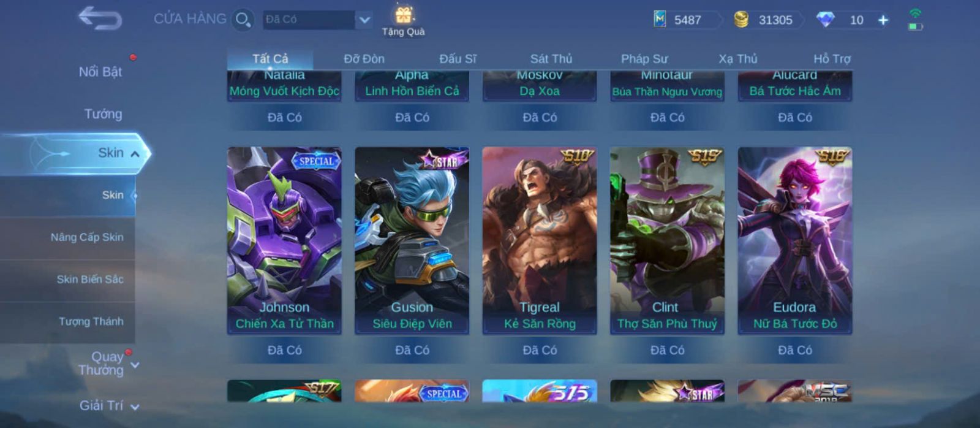This screenshot has width=980, height=428.
Task: Open the search magnifier icon
Action: [x=243, y=20]
